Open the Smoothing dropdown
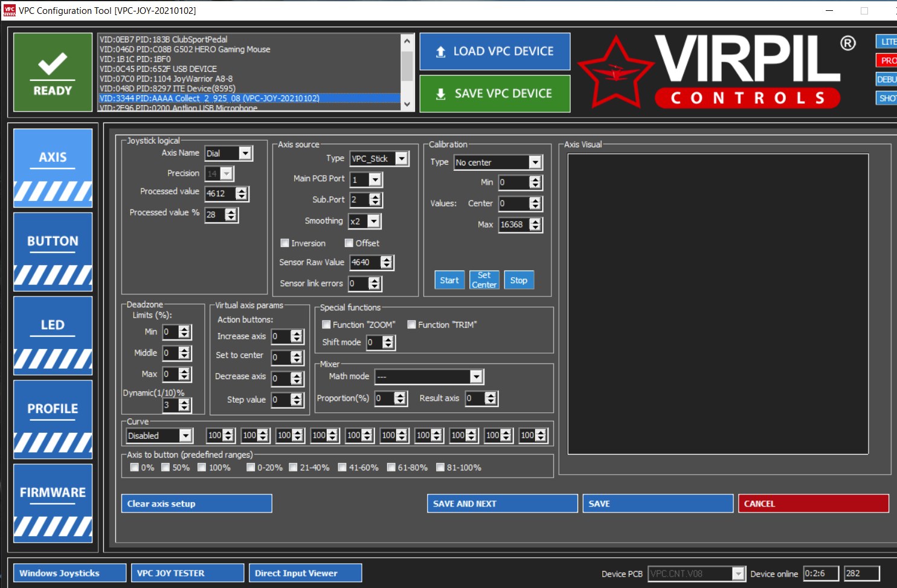Screen dimensions: 897x588 [374, 222]
